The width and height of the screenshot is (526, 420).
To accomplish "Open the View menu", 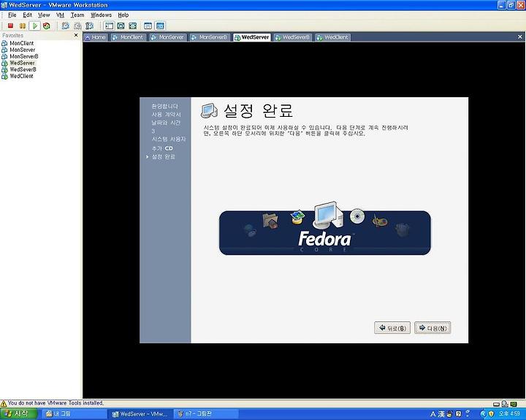I will click(x=44, y=15).
